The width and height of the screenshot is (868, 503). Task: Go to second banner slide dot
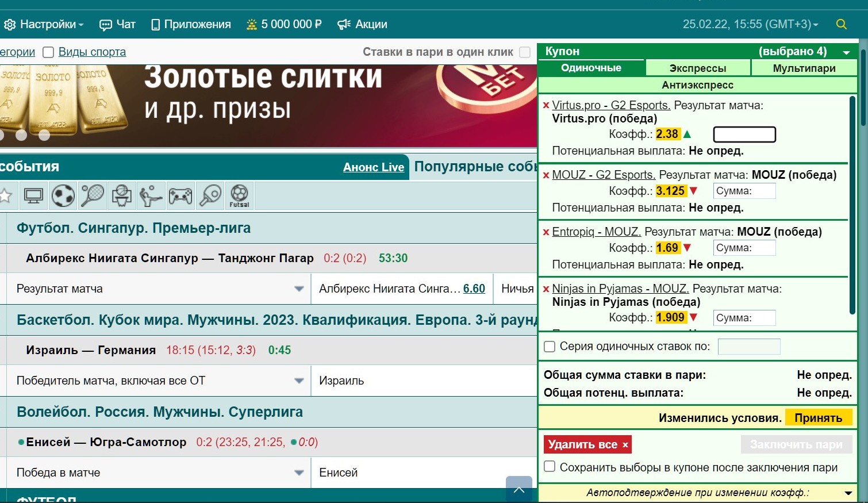21,135
